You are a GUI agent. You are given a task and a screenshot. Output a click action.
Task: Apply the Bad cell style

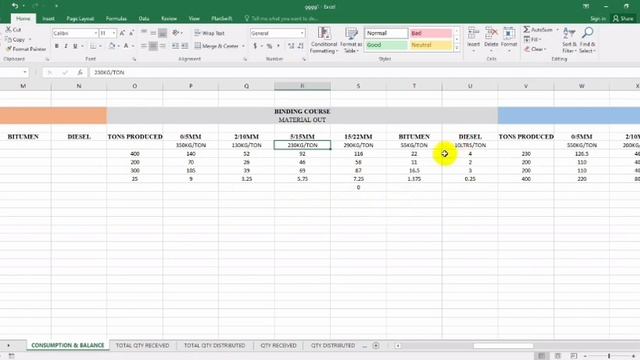point(431,33)
